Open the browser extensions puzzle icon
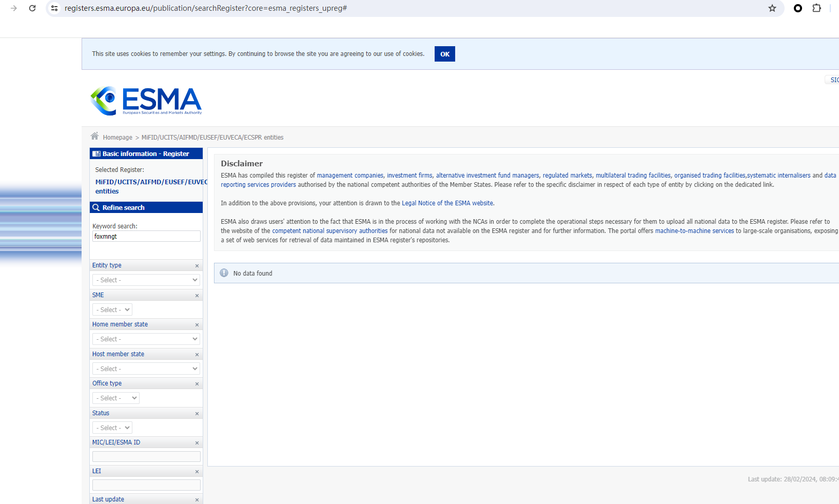The image size is (839, 504). [816, 8]
